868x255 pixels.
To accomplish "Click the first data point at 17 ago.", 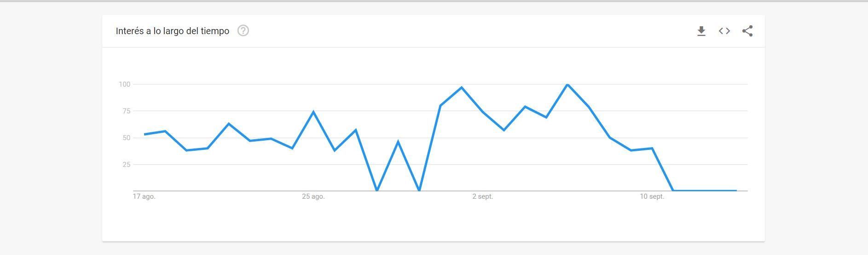I will point(145,134).
